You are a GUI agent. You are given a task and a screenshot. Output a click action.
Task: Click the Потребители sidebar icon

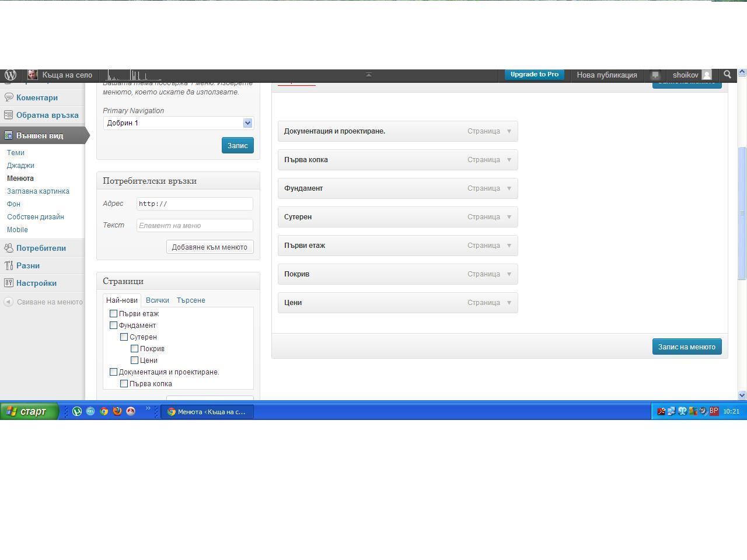point(9,248)
